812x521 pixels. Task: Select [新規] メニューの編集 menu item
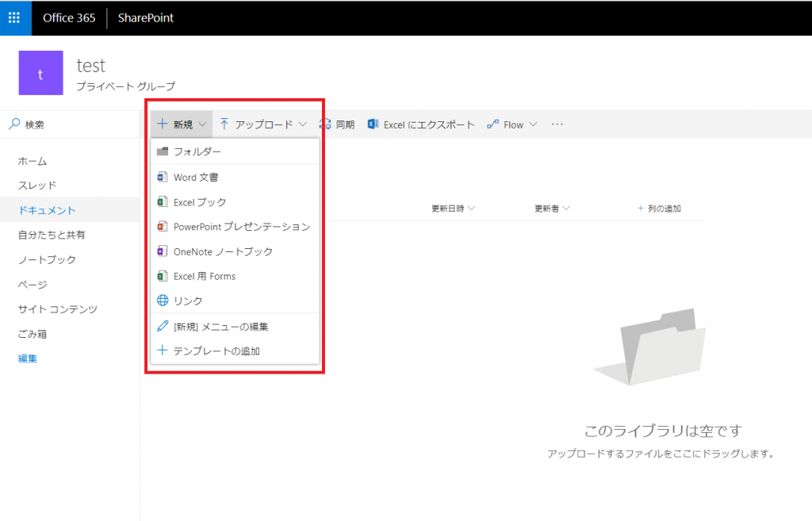(235, 326)
